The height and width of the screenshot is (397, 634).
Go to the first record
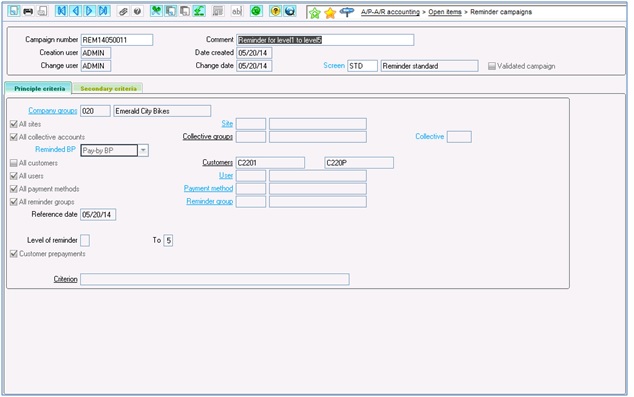(61, 11)
